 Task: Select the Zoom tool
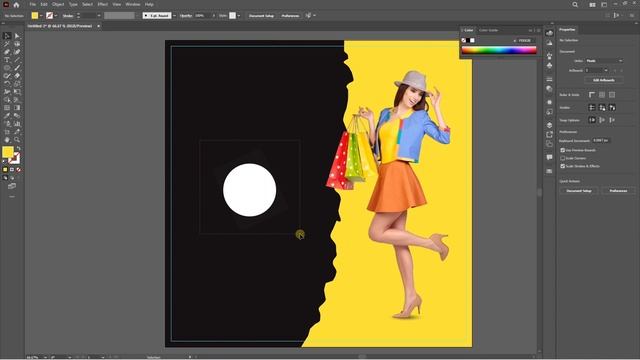click(x=17, y=140)
